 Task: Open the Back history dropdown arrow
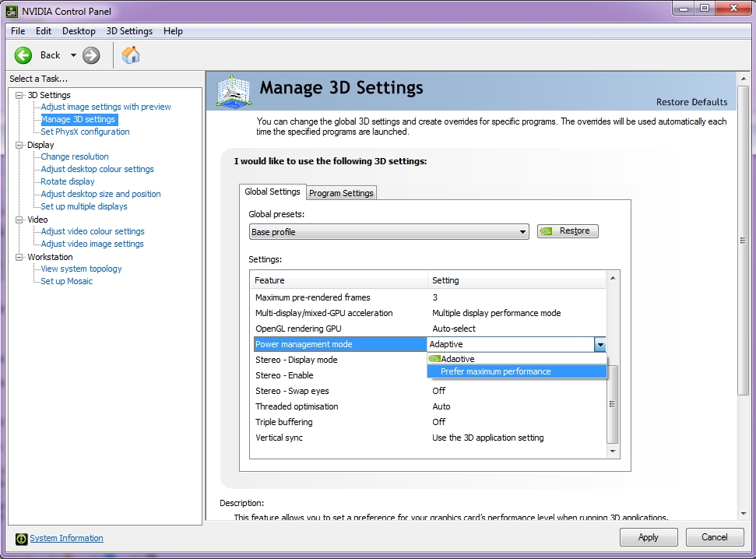point(73,55)
